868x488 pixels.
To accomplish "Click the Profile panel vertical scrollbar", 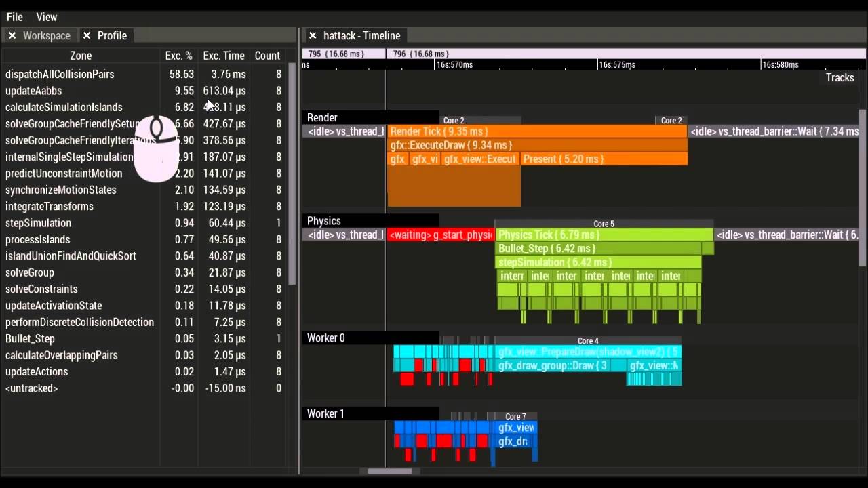I will coord(292,174).
